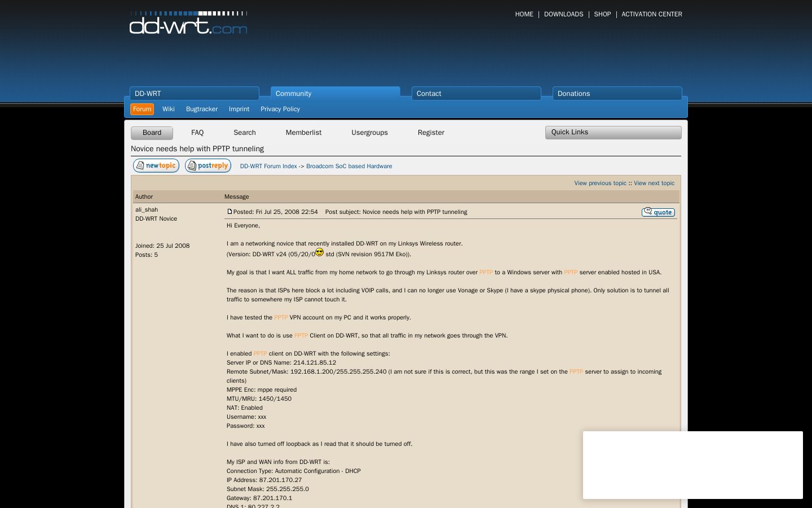Click the 'MTU/MRU: 1450/1450' line
The width and height of the screenshot is (812, 508).
(x=259, y=398)
